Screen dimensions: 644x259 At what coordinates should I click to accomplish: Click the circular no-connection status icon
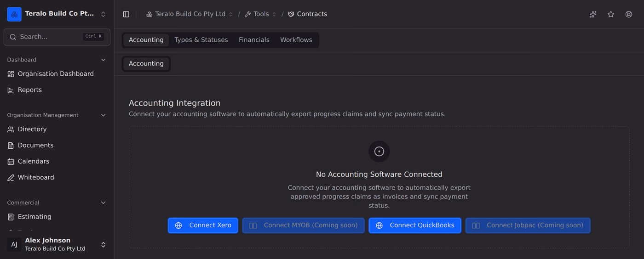click(379, 152)
